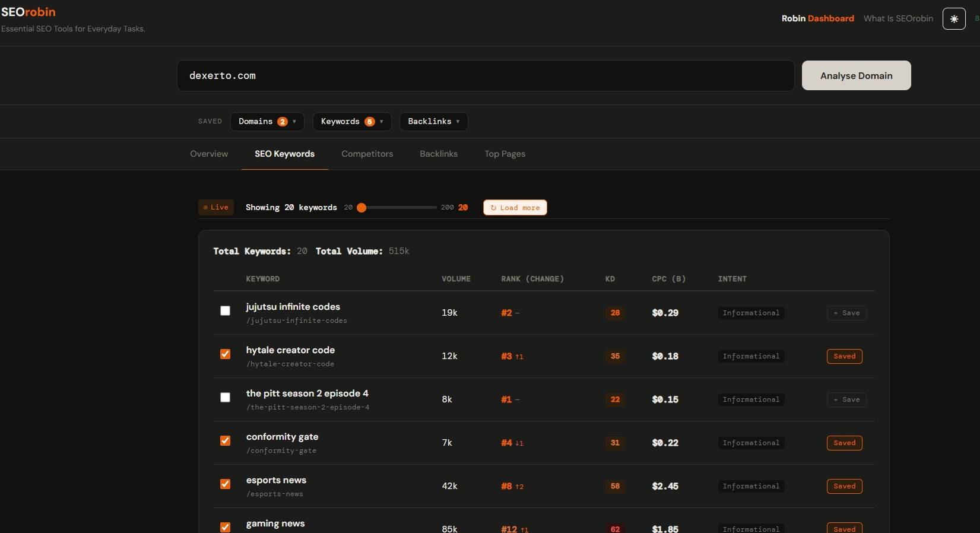The image size is (980, 533).
Task: Click the Informational intent tag for conformity gate
Action: 751,443
